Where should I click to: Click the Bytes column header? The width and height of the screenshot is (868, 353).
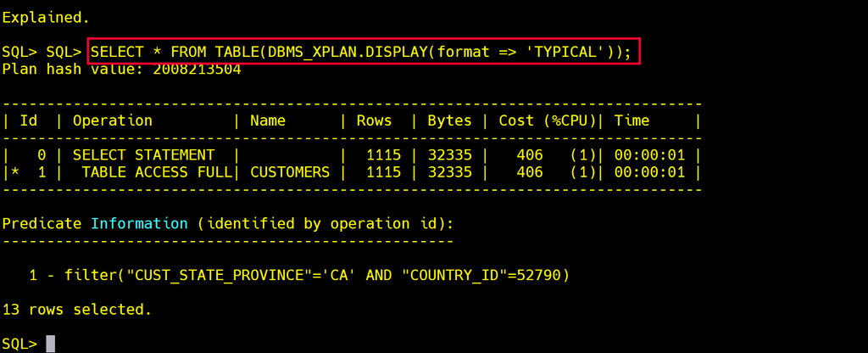pyautogui.click(x=449, y=120)
